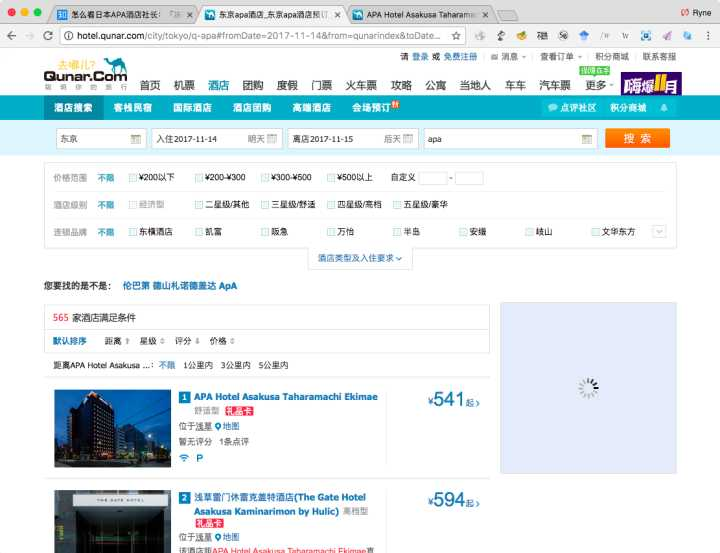Bookmark this page with the star icon
Screen dimensions: 720x553
[456, 36]
